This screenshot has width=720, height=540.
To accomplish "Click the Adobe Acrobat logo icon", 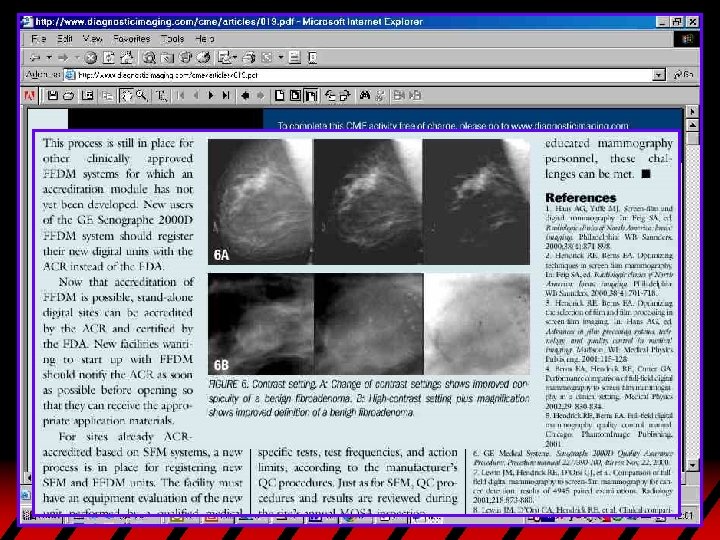I will click(29, 96).
